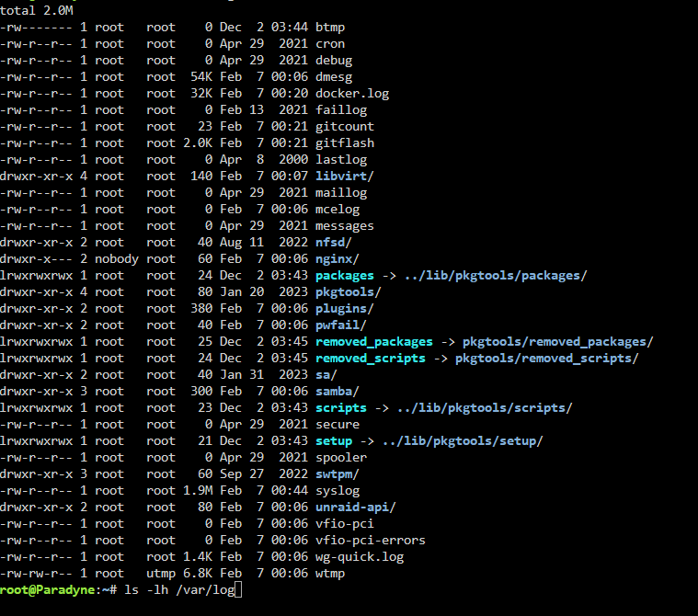
Task: Select the 1.4K size of wg-quick.log
Action: [198, 557]
